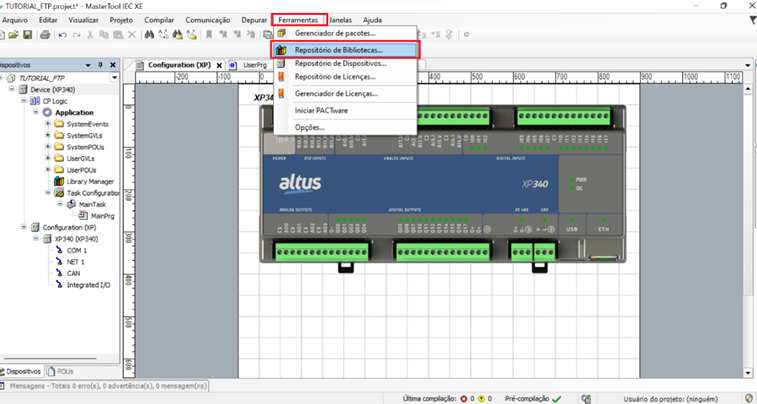The image size is (757, 404).
Task: Click Gerenciador de pacotes menu icon
Action: [281, 33]
